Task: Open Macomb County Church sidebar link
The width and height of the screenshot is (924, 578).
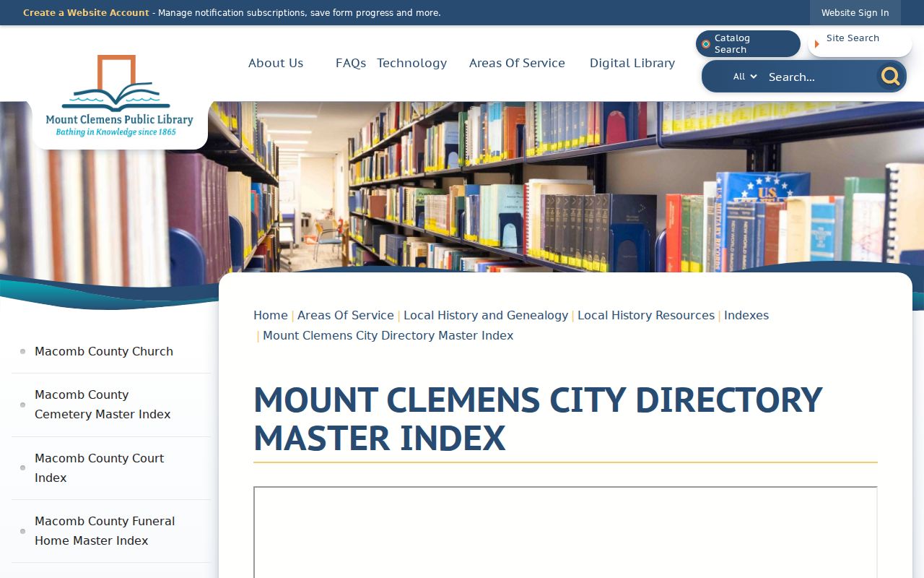Action: tap(104, 351)
